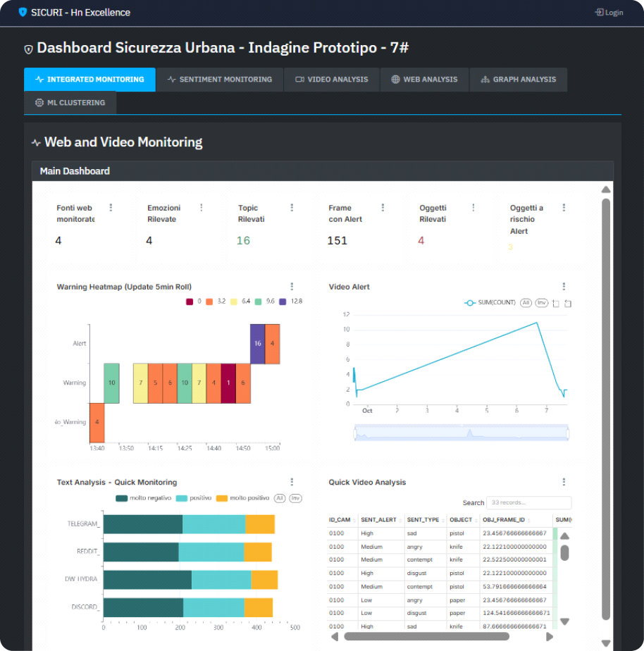Switch to Sentiment Monitoring tab
The width and height of the screenshot is (644, 651).
click(219, 80)
